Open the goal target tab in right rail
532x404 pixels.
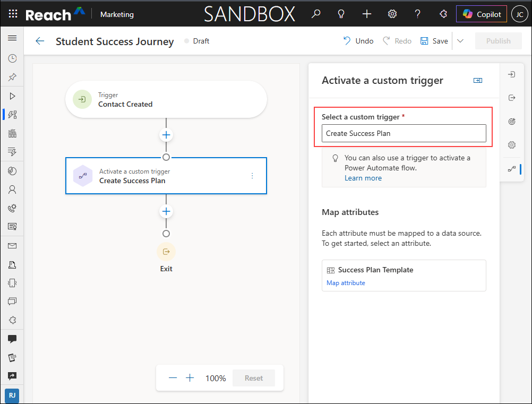[x=512, y=122]
